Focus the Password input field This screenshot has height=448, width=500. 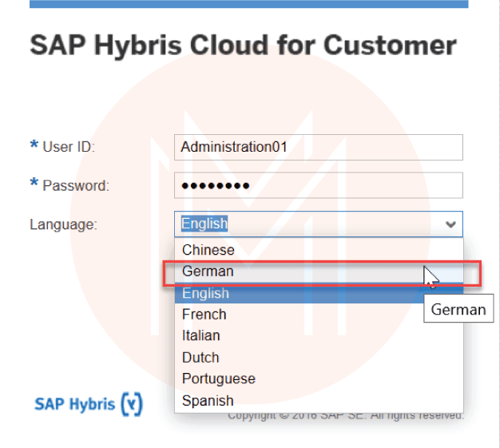318,185
